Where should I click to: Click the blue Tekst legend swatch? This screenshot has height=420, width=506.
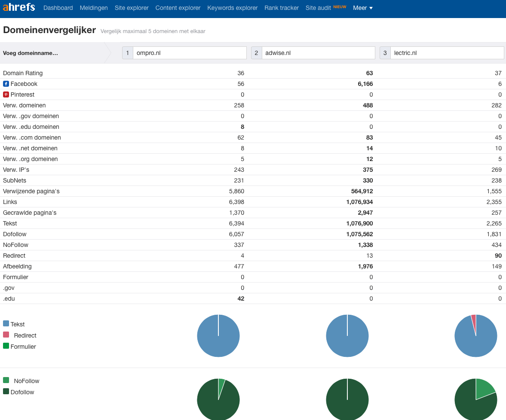tap(6, 324)
